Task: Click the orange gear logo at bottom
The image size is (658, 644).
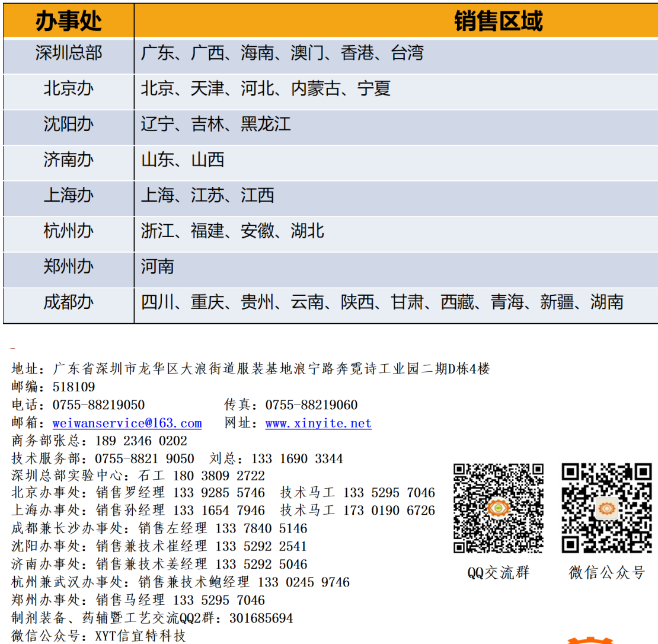Action: pyautogui.click(x=590, y=639)
